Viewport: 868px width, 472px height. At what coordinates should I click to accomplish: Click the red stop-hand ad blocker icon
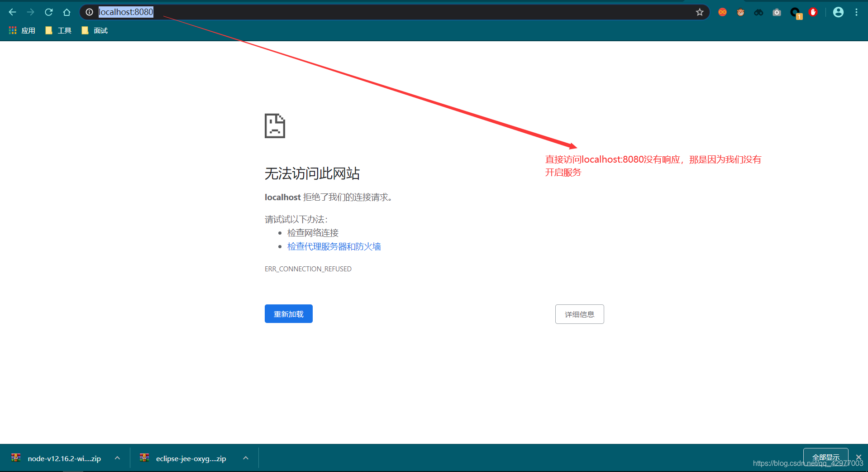coord(813,12)
